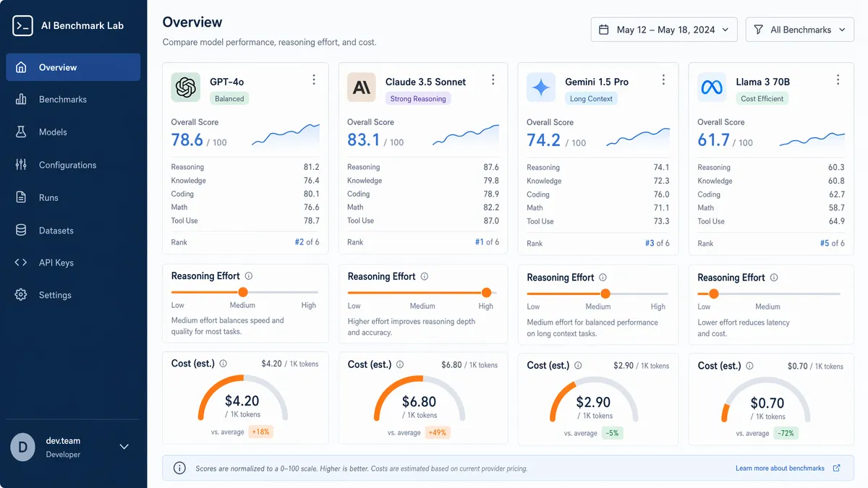Click the info icon beside Gemini Reasoning Effort
The width and height of the screenshot is (868, 488).
pyautogui.click(x=603, y=278)
